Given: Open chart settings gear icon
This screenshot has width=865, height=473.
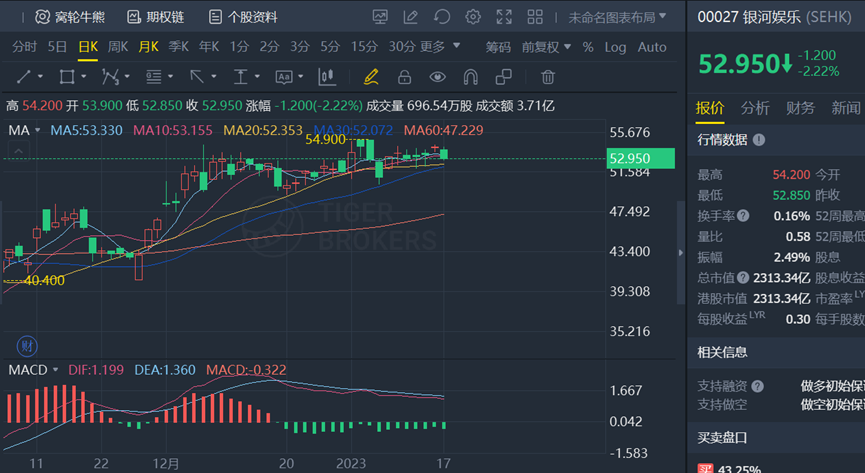Looking at the screenshot, I should [x=473, y=17].
